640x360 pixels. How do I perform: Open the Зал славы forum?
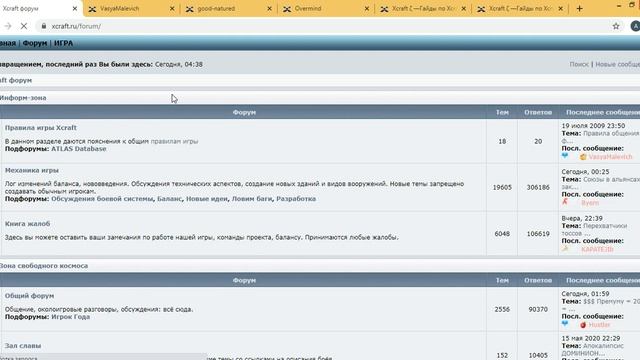(23, 346)
